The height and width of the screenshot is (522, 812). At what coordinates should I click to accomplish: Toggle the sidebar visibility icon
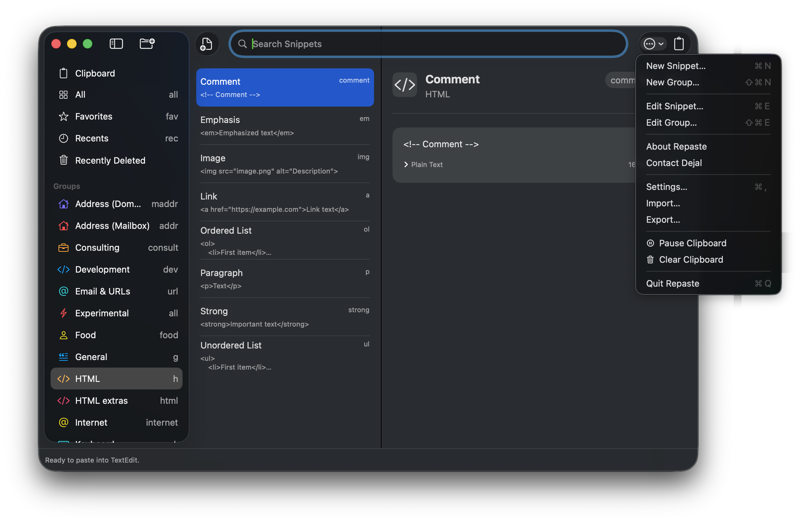coord(116,44)
